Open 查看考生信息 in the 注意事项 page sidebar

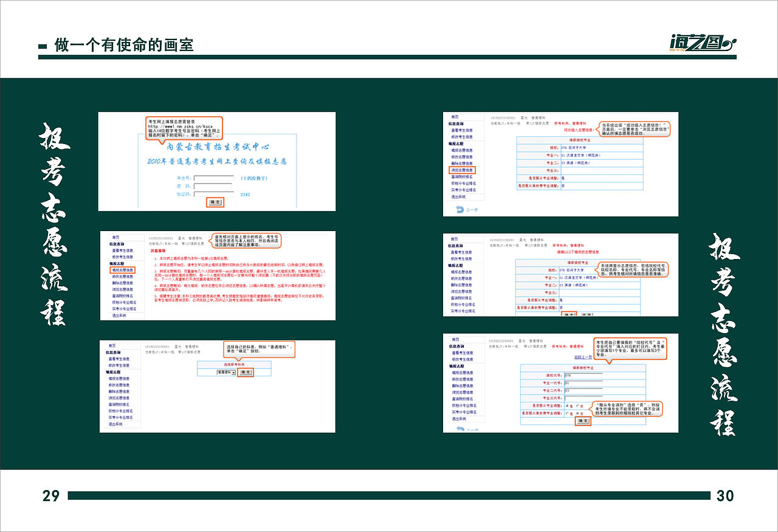coord(122,250)
